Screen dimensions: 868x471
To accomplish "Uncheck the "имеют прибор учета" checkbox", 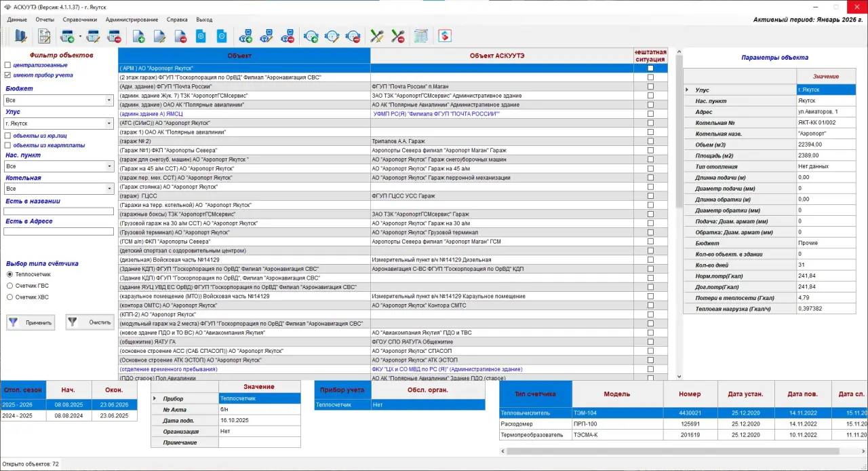I will pos(7,75).
